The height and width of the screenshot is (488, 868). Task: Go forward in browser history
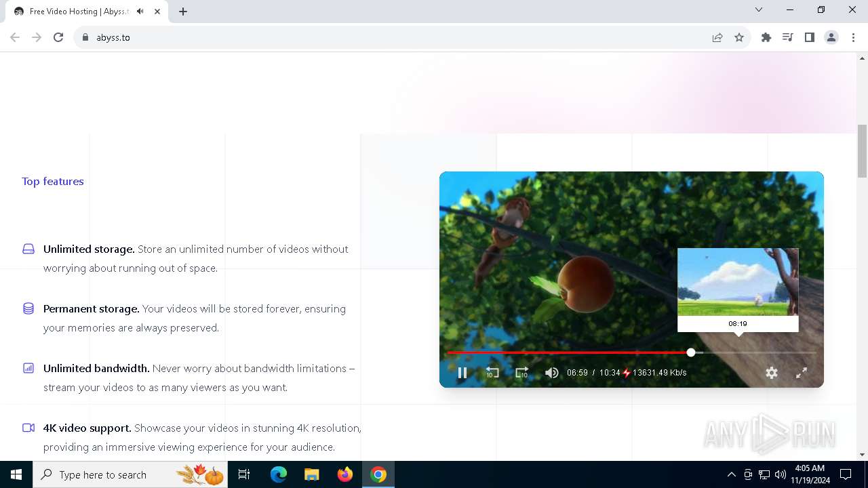(37, 37)
